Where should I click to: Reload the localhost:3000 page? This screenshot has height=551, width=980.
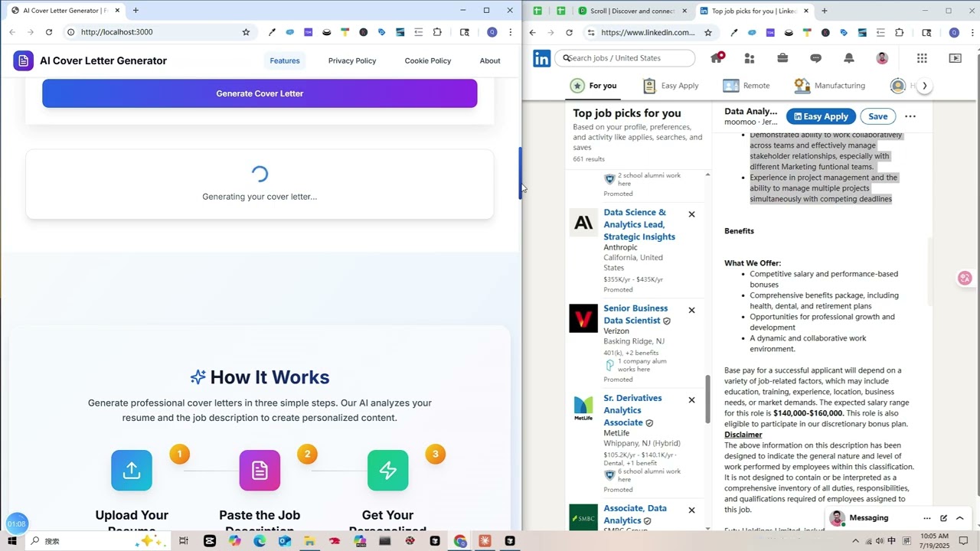click(49, 32)
